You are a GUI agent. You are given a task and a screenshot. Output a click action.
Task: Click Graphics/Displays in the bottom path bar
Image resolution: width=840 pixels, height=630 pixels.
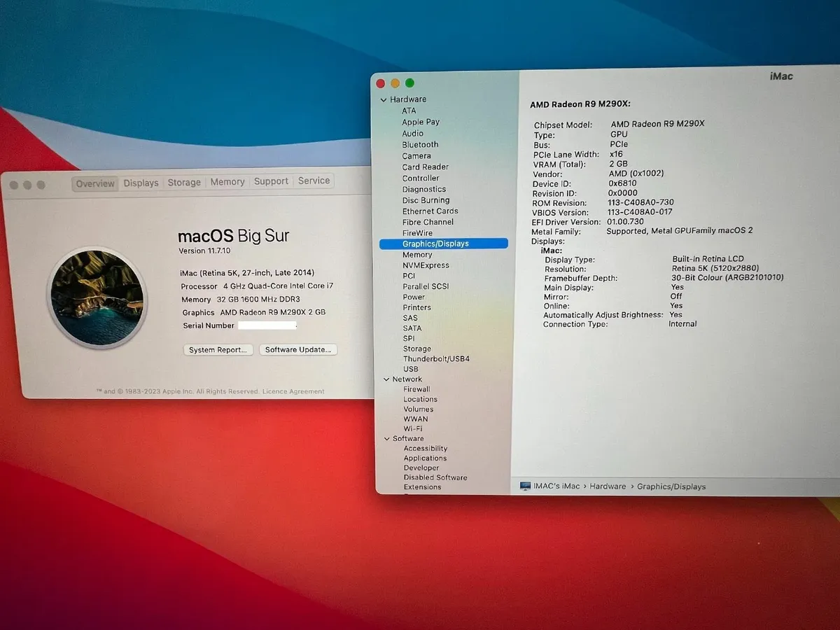click(x=671, y=486)
